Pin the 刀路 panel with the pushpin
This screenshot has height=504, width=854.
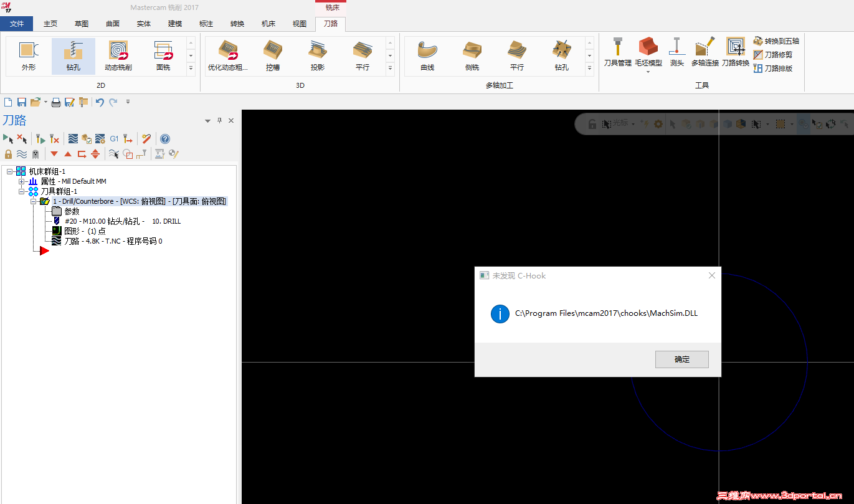(219, 120)
